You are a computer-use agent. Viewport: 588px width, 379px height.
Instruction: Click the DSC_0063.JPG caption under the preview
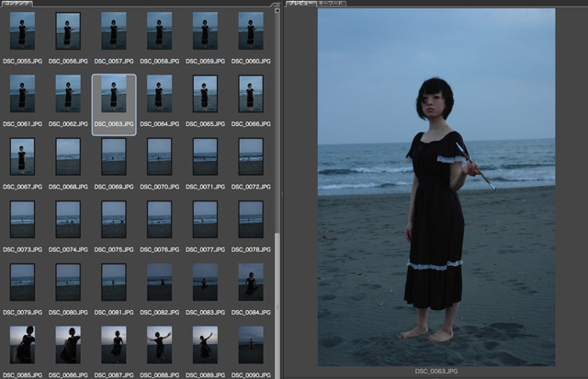[x=435, y=371]
